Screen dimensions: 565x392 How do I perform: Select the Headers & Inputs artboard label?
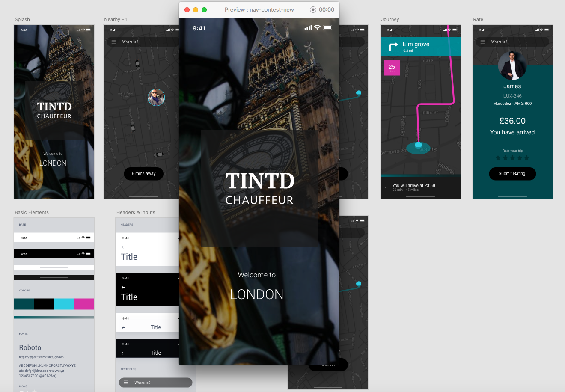[x=136, y=212]
